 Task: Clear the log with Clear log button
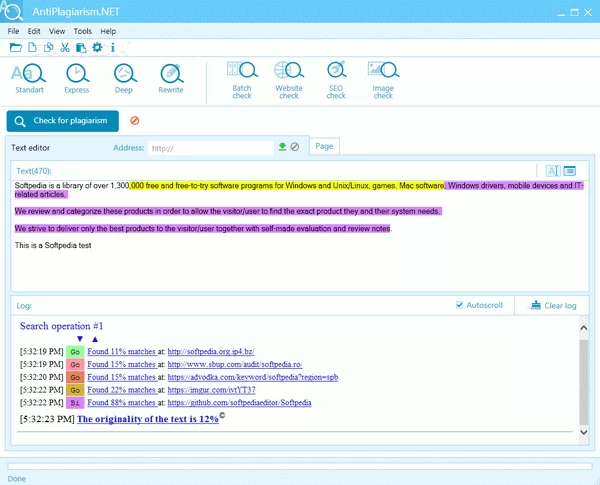click(552, 305)
